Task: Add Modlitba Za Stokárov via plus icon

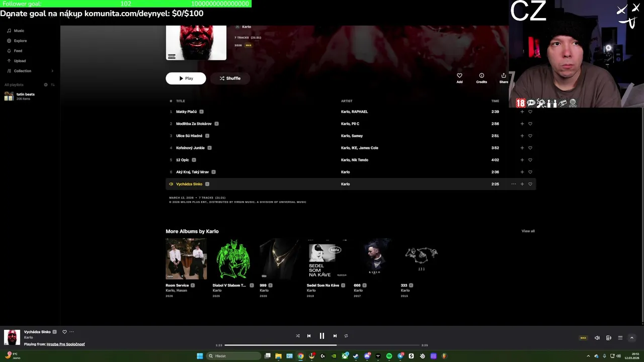Action: (522, 124)
